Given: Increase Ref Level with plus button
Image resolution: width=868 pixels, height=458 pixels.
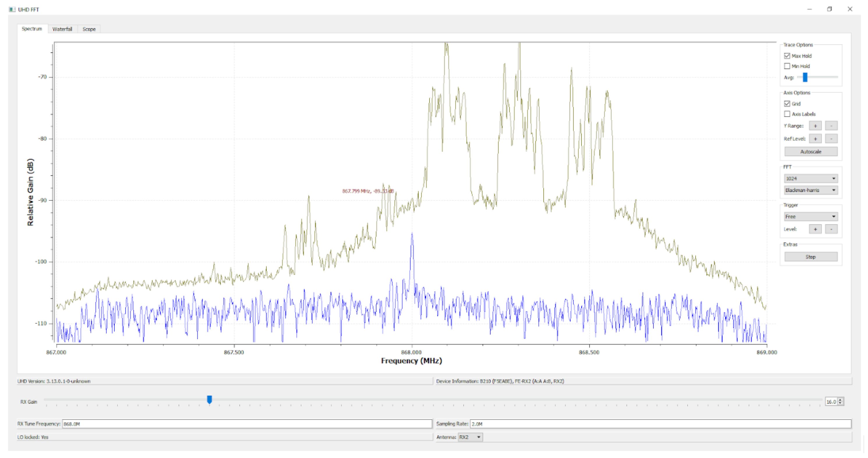Looking at the screenshot, I should coord(815,139).
